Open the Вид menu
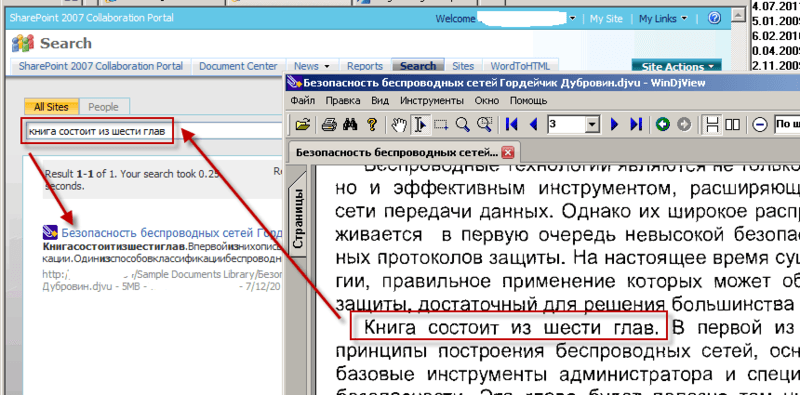The height and width of the screenshot is (395, 800). (380, 101)
